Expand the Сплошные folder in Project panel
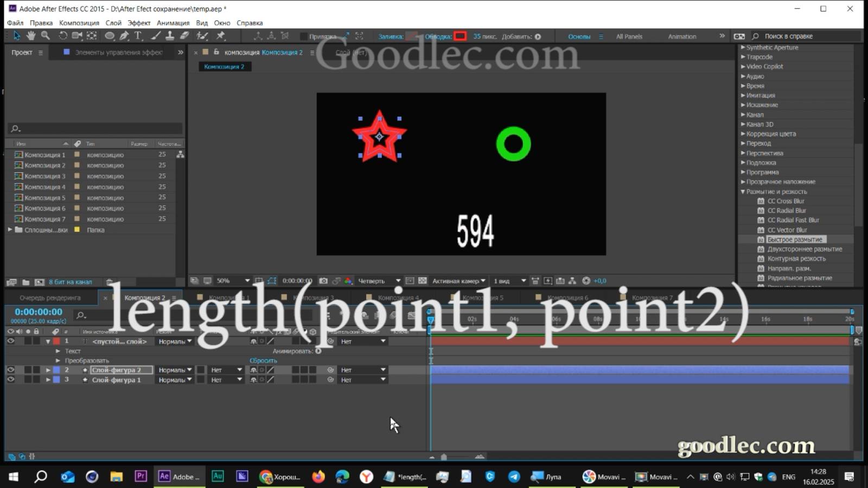Viewport: 868px width, 488px height. tap(10, 230)
